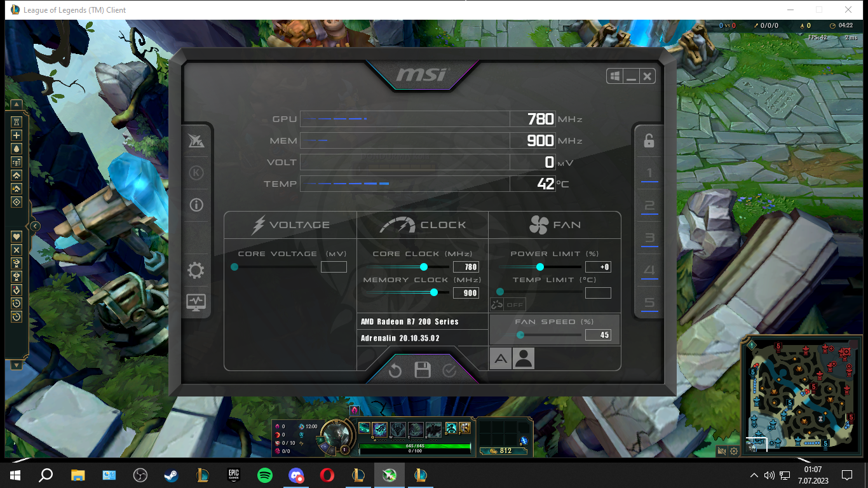The height and width of the screenshot is (488, 868).
Task: Open Discord from the taskbar
Action: point(296,475)
